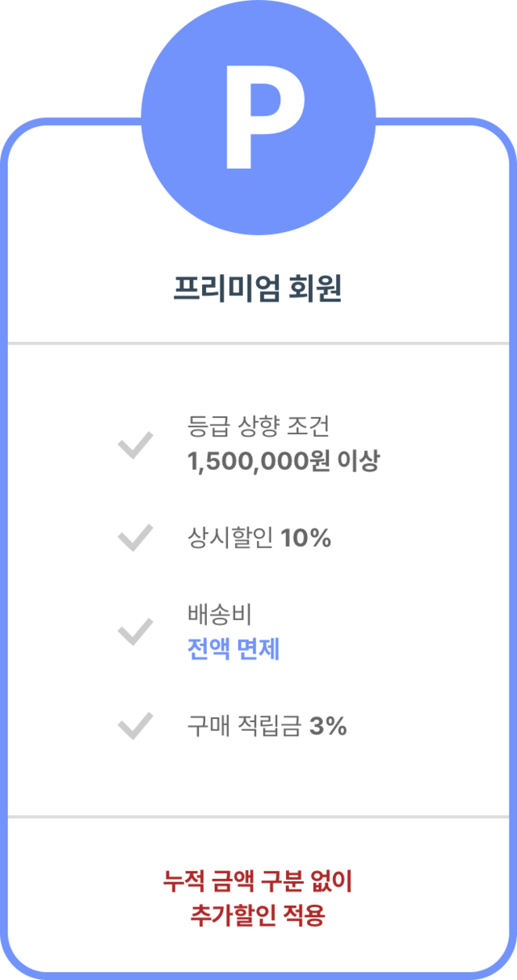The height and width of the screenshot is (980, 517).
Task: Select the 프리미엄 회원 title
Action: pos(258,289)
